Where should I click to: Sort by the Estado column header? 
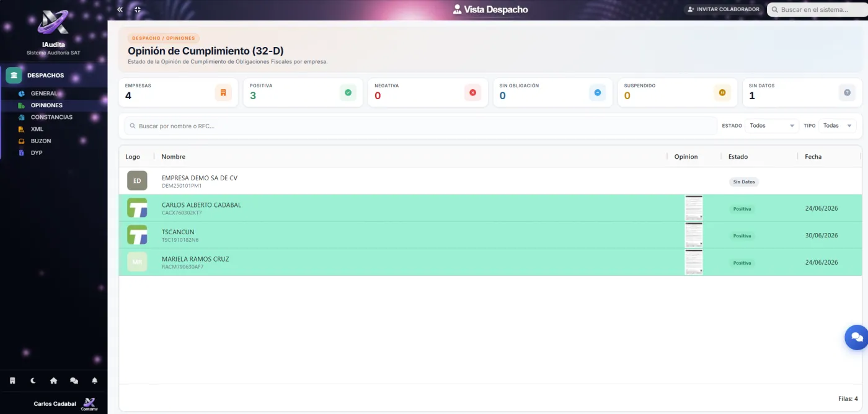click(738, 157)
